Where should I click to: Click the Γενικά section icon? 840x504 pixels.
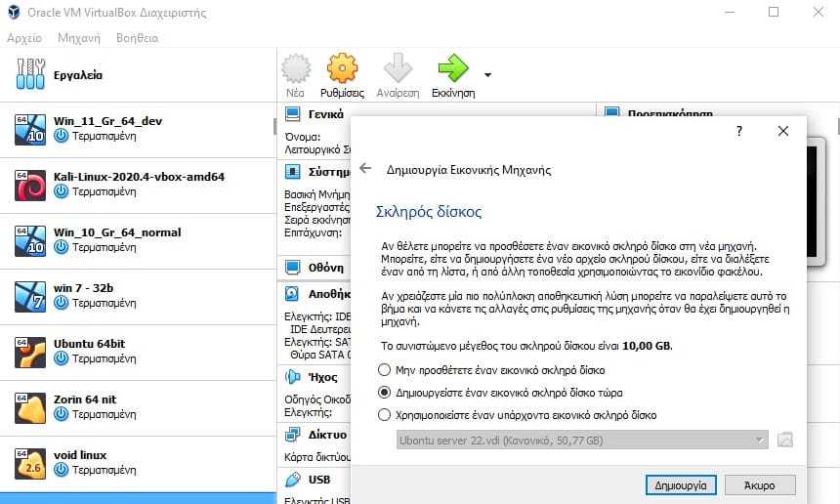coord(292,113)
